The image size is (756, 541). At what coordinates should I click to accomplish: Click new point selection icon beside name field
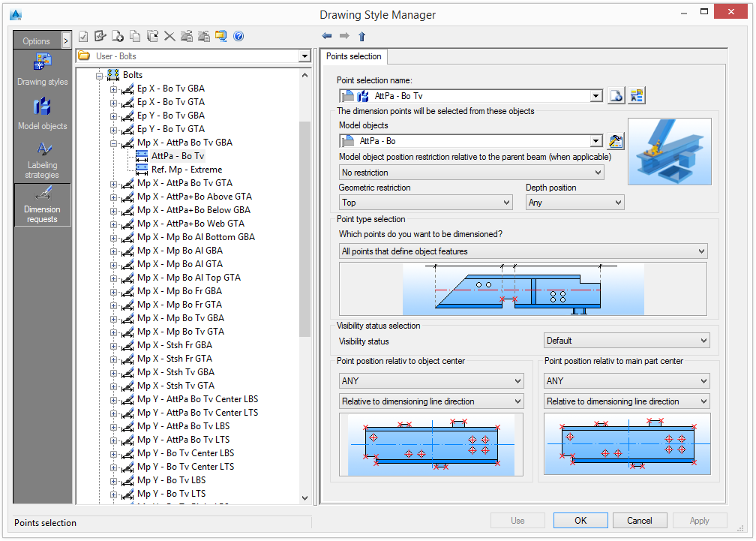616,96
